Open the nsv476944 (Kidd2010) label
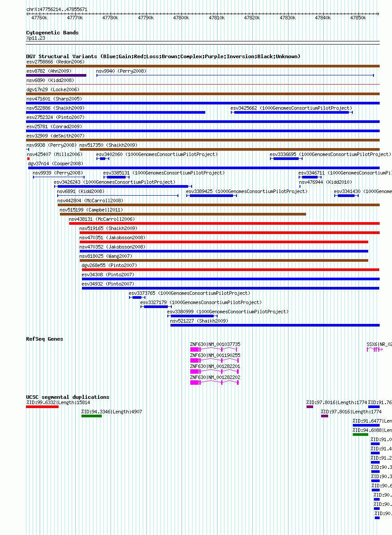 click(x=326, y=182)
